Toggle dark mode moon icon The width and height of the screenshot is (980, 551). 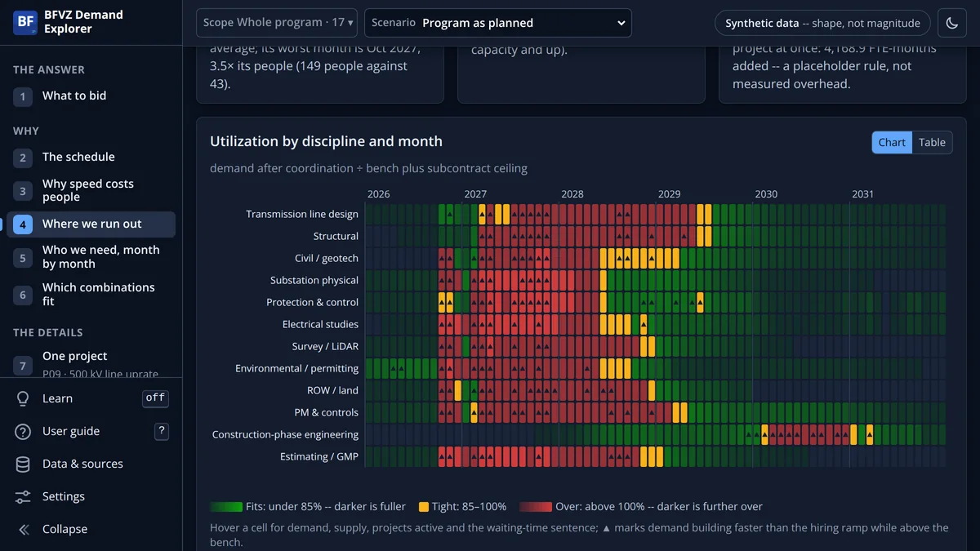coord(952,24)
